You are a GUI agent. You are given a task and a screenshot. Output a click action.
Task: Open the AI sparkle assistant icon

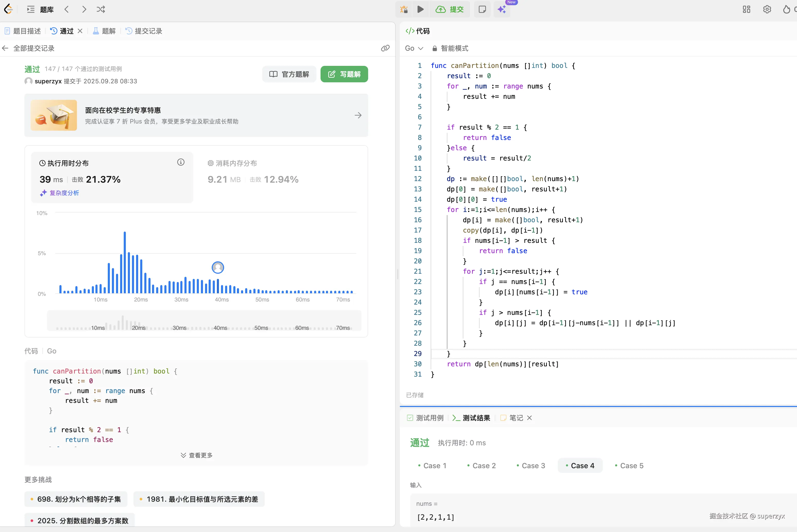tap(502, 10)
